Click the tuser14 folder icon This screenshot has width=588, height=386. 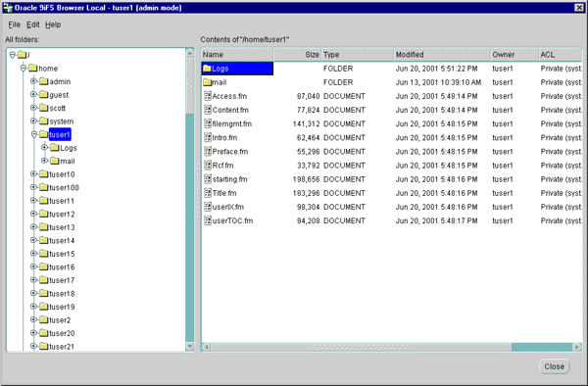[44, 241]
